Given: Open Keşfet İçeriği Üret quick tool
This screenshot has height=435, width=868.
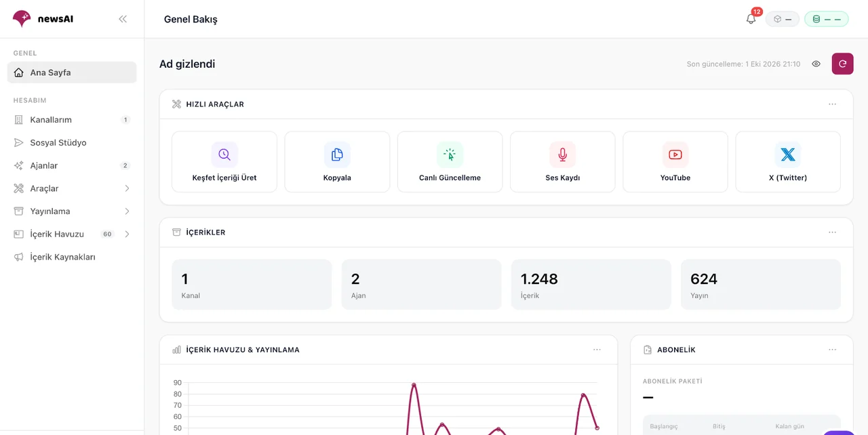Looking at the screenshot, I should (x=224, y=162).
